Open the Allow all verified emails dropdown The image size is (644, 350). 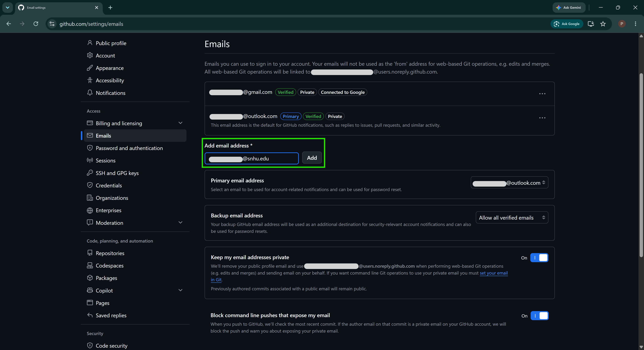(512, 218)
